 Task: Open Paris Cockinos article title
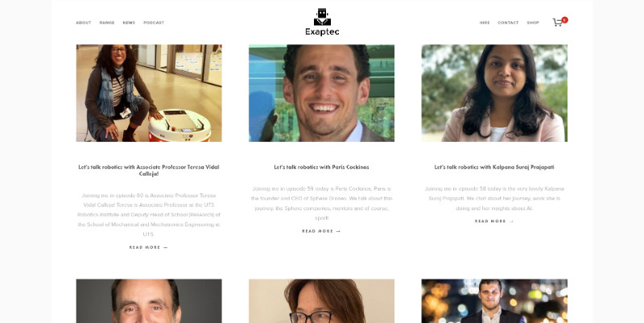click(x=321, y=167)
